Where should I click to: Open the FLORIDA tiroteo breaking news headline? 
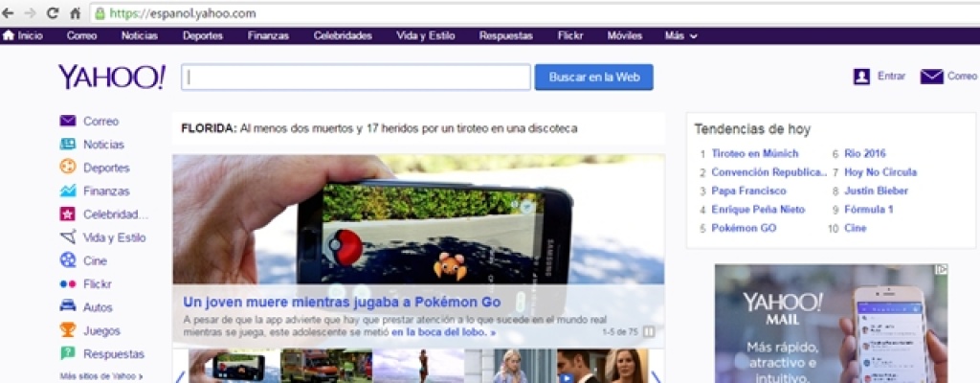(379, 129)
